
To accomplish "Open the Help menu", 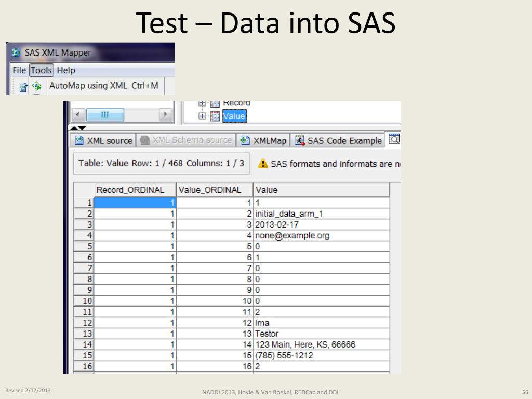I will [66, 70].
